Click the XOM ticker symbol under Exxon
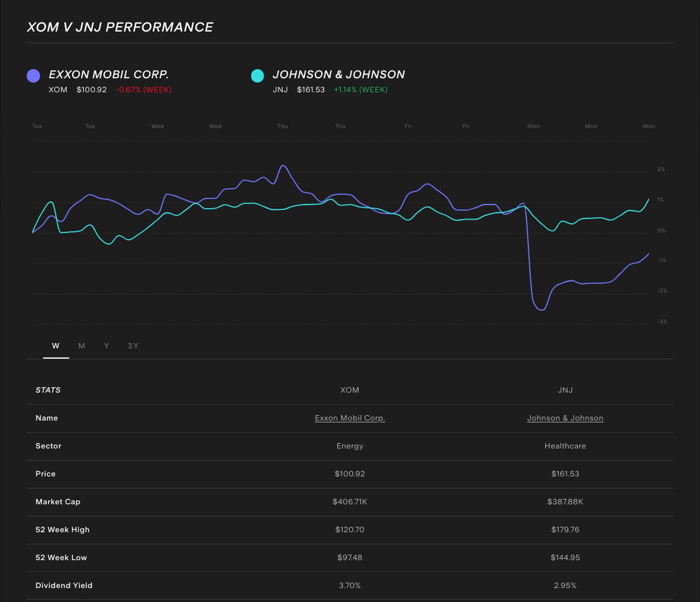The image size is (700, 602). point(58,89)
